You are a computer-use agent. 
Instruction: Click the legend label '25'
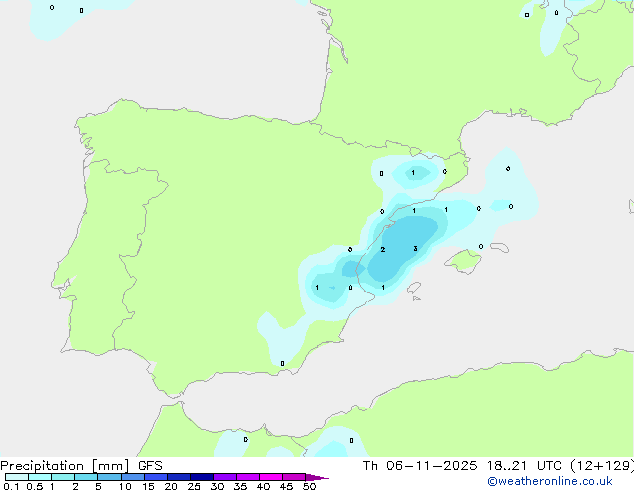pyautogui.click(x=194, y=486)
